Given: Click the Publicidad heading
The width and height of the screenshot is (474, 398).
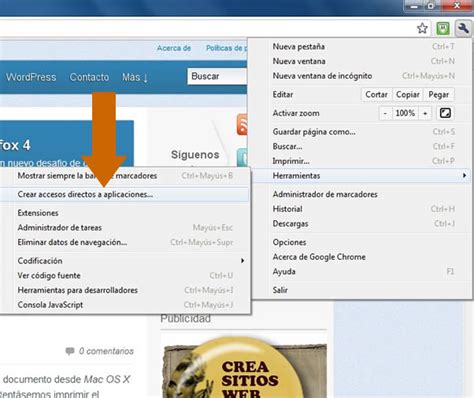Looking at the screenshot, I should tap(186, 318).
